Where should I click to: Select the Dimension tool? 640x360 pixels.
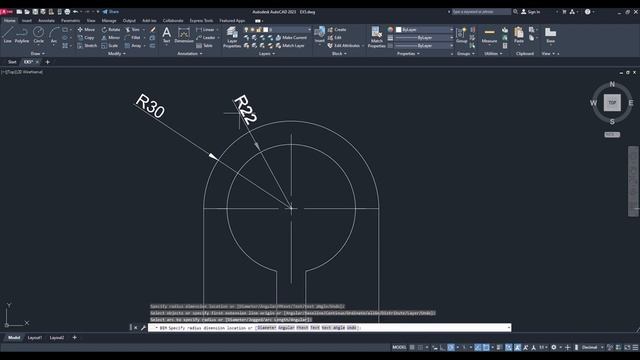[x=184, y=35]
